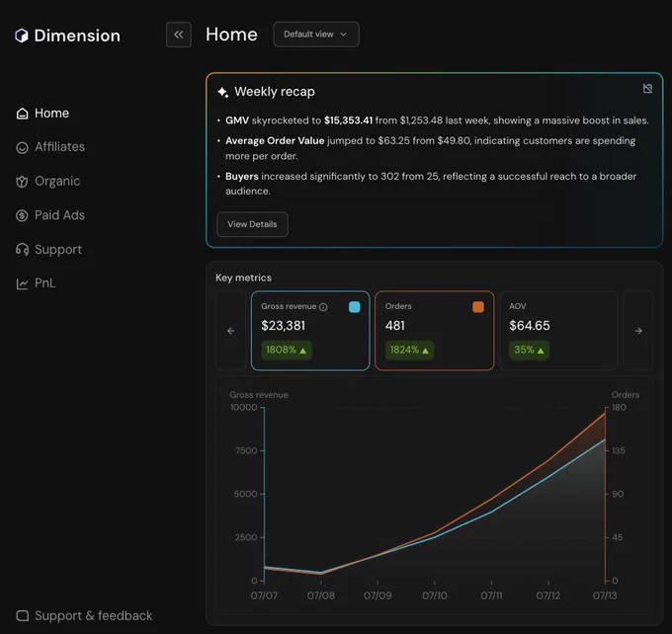672x634 pixels.
Task: Click the Affiliates smiley icon
Action: click(22, 147)
